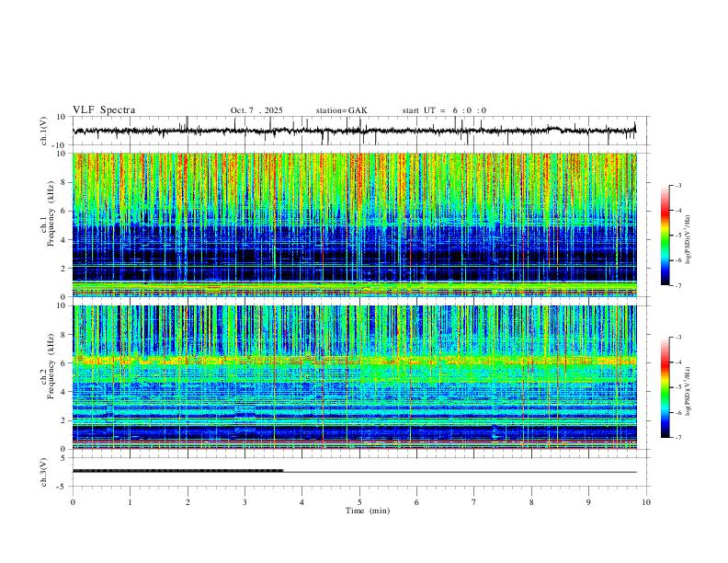Click the "-3" tick on ch.2 color bar
The image size is (728, 563).
677,338
